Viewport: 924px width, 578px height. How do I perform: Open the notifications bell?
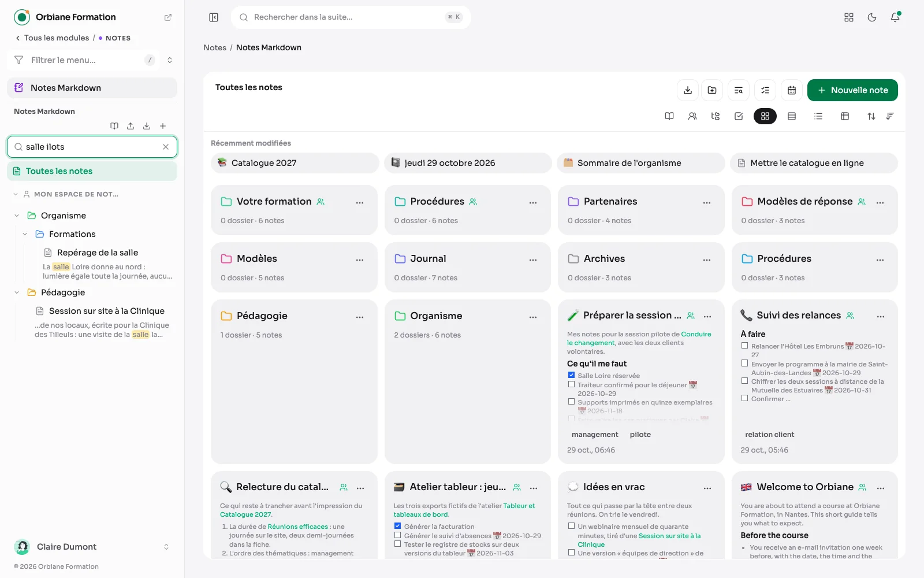(x=895, y=17)
